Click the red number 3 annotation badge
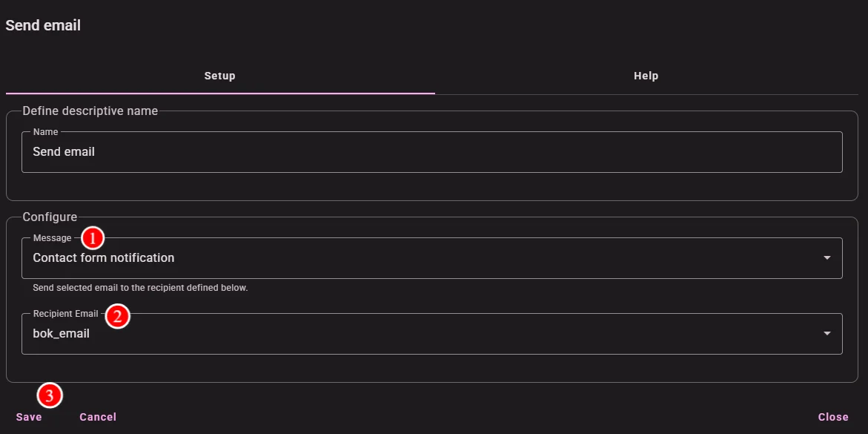 50,395
